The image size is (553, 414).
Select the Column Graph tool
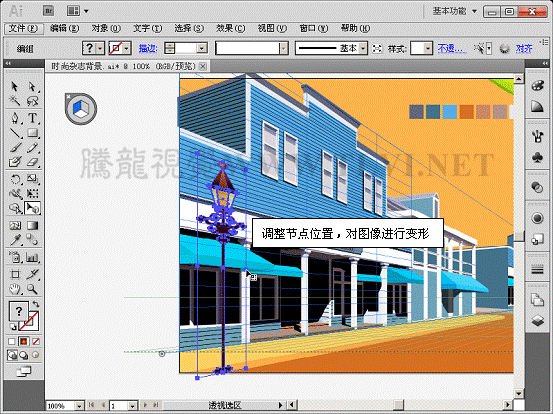32,257
